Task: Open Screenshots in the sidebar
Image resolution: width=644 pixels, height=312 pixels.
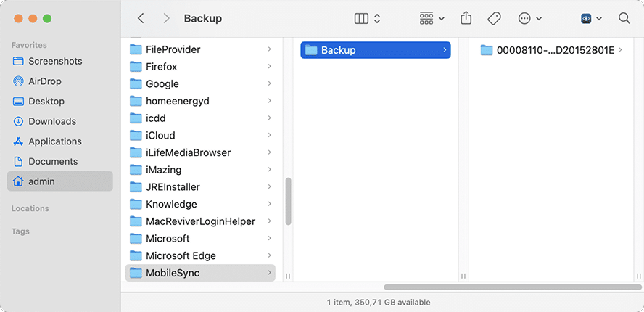Action: [x=60, y=61]
